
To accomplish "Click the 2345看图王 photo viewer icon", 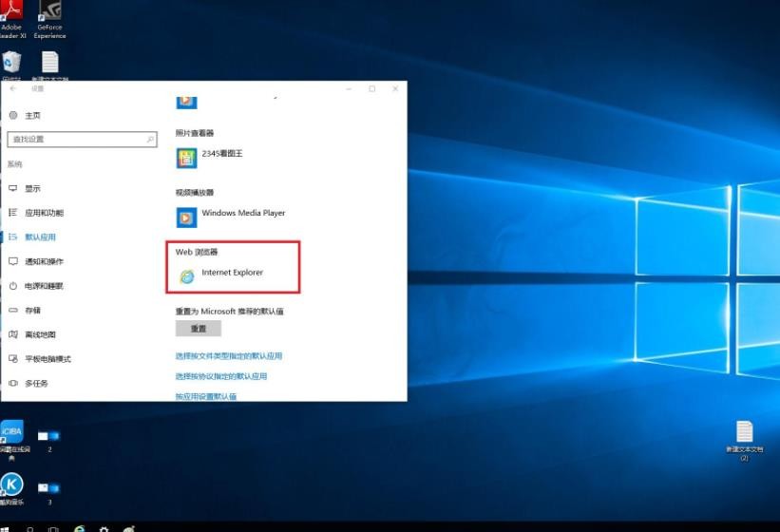I will [186, 156].
